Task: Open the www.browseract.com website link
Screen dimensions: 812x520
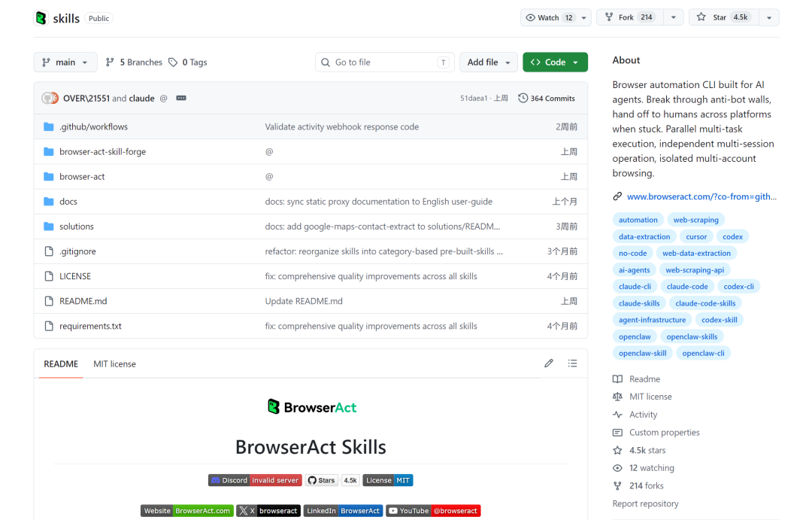Action: tap(701, 196)
